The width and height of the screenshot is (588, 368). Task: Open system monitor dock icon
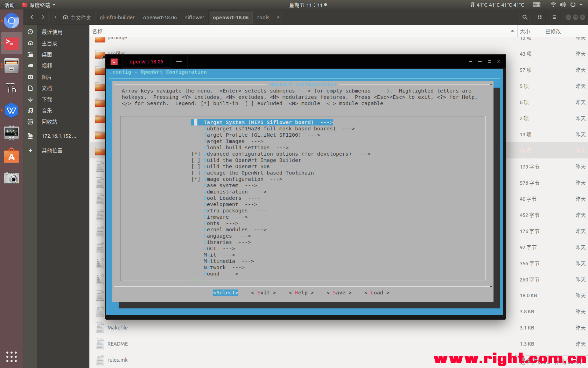point(12,133)
